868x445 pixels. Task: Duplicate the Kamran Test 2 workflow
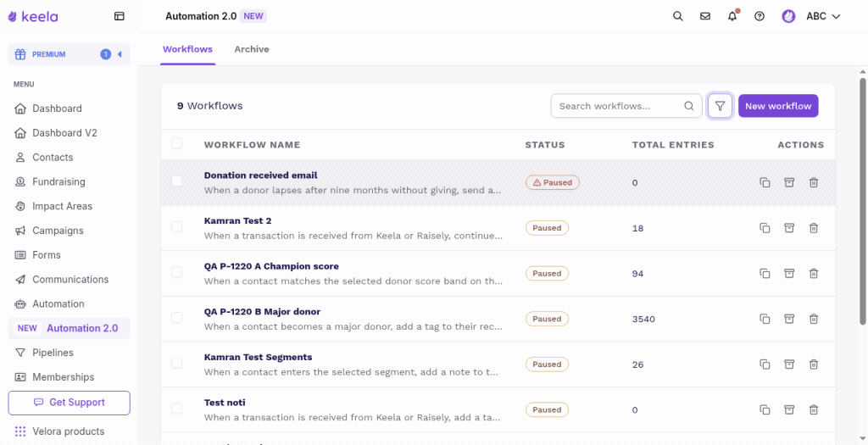765,228
